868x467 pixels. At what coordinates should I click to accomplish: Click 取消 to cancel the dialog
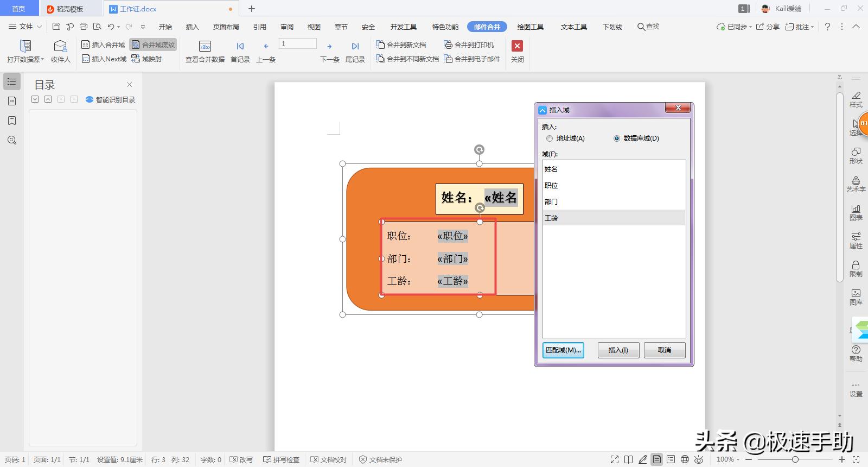click(665, 350)
